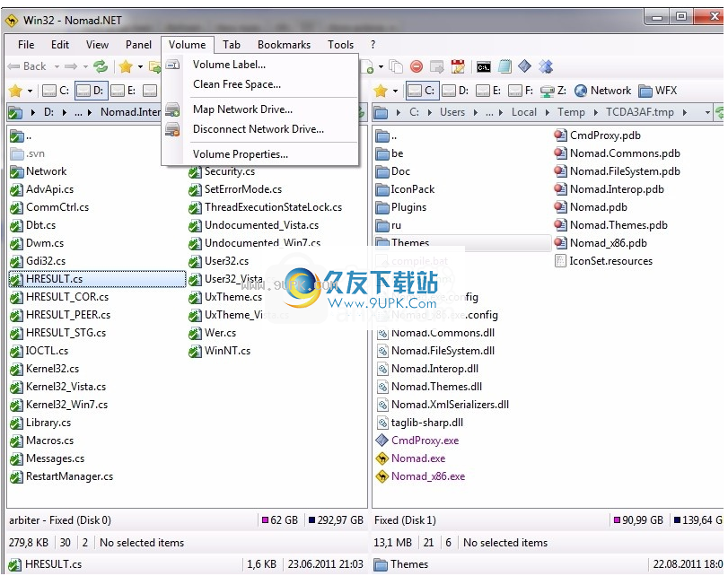This screenshot has width=728, height=576.
Task: Open right panel path history dropdown
Action: [x=707, y=112]
